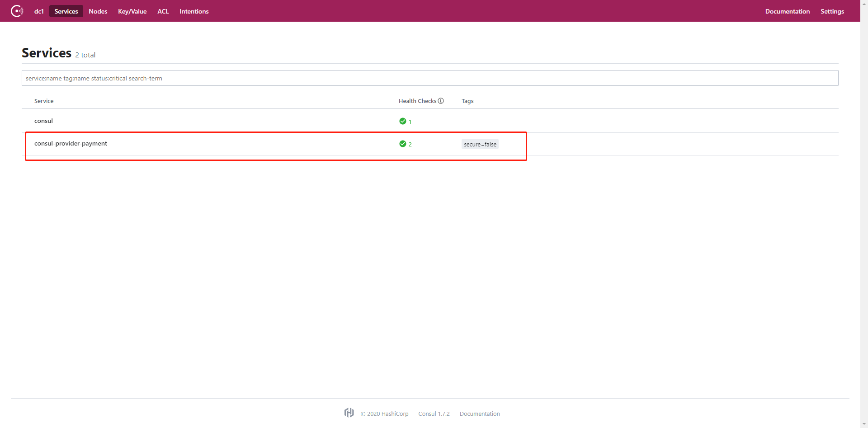Go to the ACL tab
Viewport: 868px width, 428px height.
(163, 11)
